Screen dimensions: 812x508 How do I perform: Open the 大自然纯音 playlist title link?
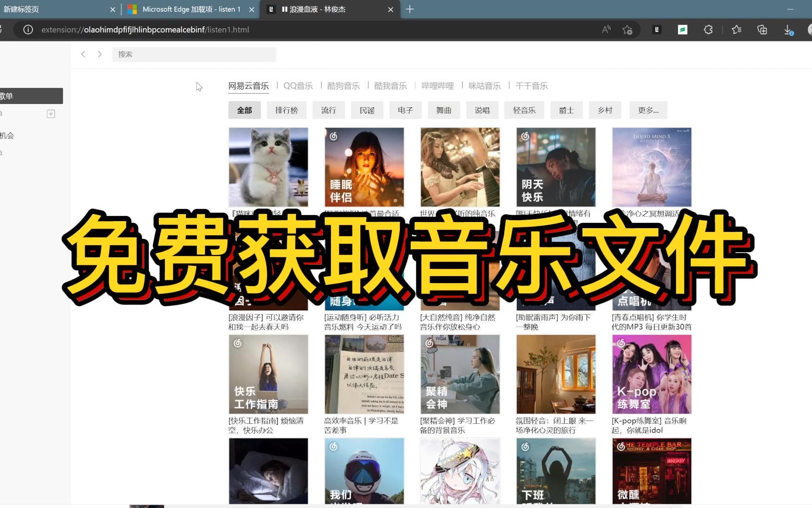point(458,322)
